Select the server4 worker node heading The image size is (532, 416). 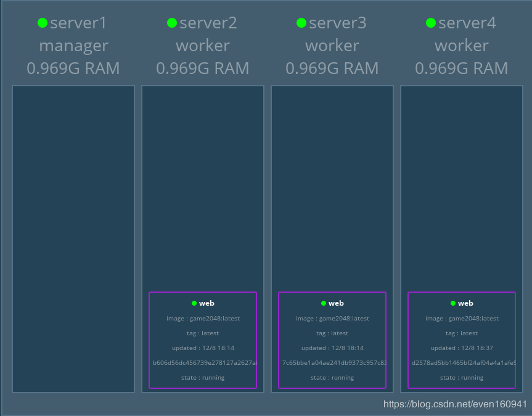pyautogui.click(x=462, y=46)
